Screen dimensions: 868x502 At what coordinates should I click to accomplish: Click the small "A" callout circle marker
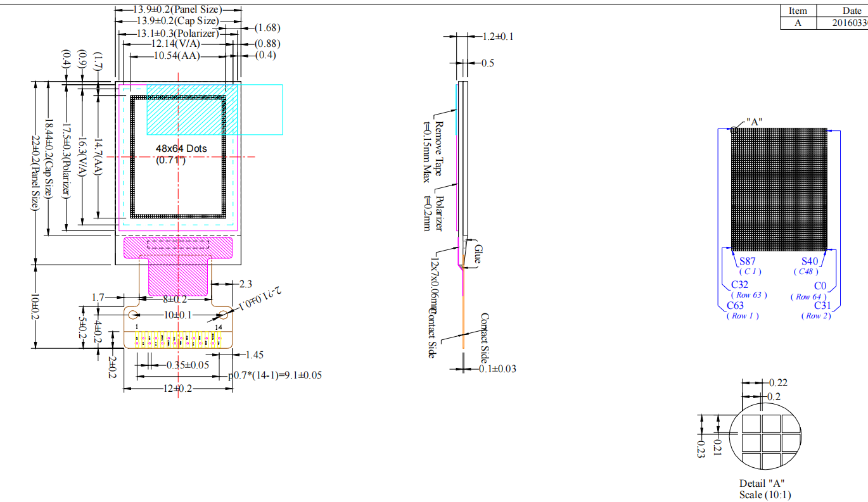click(734, 129)
